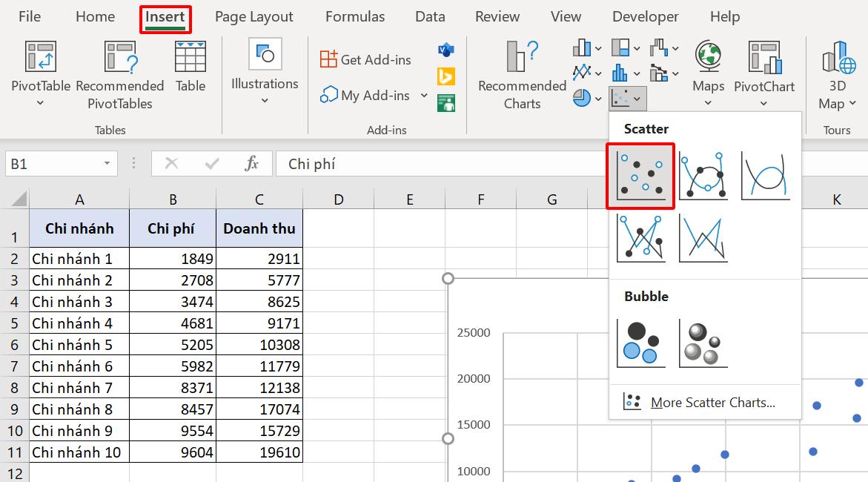Select the Scatter chart type

pos(640,176)
